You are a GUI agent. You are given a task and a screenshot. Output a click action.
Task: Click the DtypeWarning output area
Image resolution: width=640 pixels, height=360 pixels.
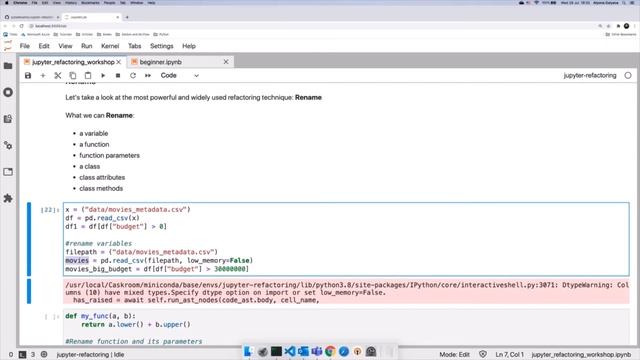(346, 292)
